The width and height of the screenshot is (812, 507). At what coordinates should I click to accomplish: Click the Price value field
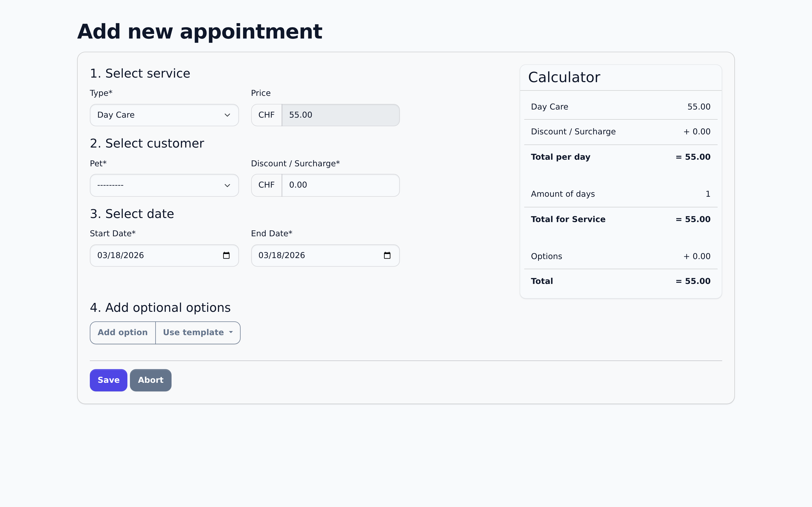click(340, 115)
